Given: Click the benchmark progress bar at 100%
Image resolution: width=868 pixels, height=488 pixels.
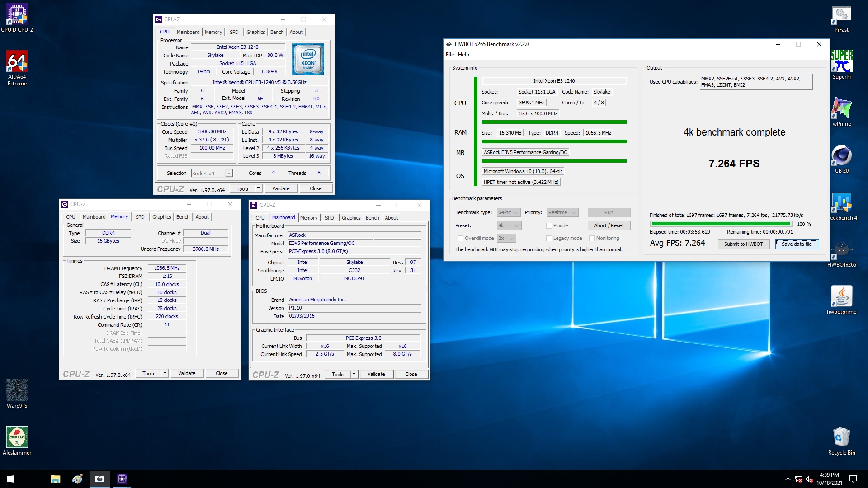Looking at the screenshot, I should tap(721, 224).
